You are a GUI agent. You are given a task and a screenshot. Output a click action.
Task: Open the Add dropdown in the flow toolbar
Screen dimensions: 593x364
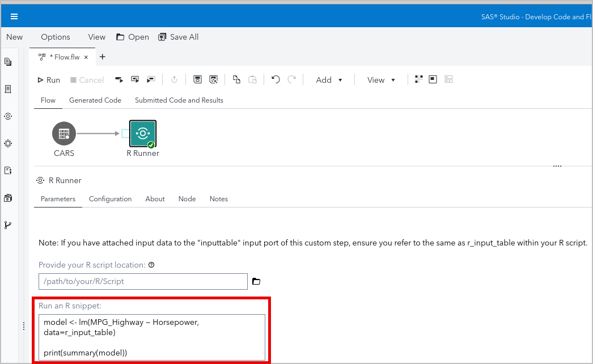pyautogui.click(x=329, y=80)
